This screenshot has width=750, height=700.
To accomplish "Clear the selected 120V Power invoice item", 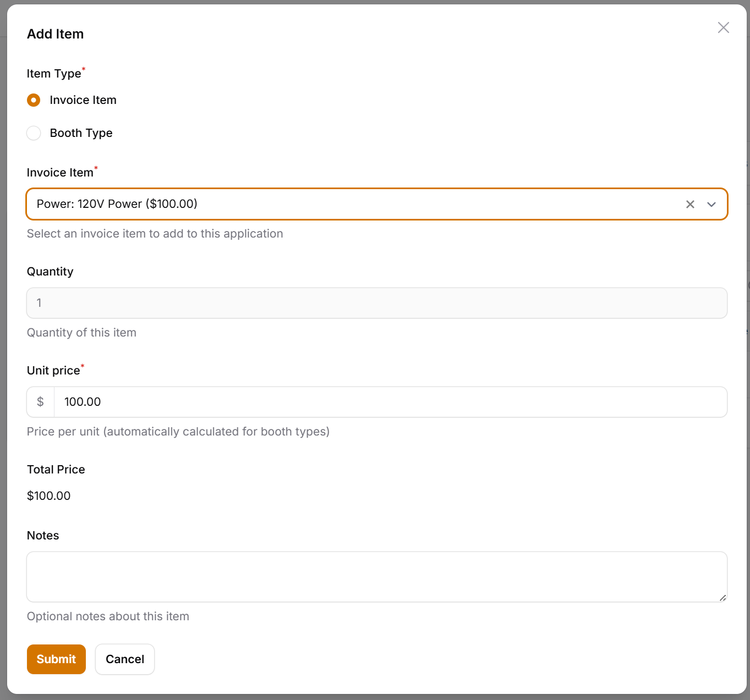I will click(x=690, y=205).
